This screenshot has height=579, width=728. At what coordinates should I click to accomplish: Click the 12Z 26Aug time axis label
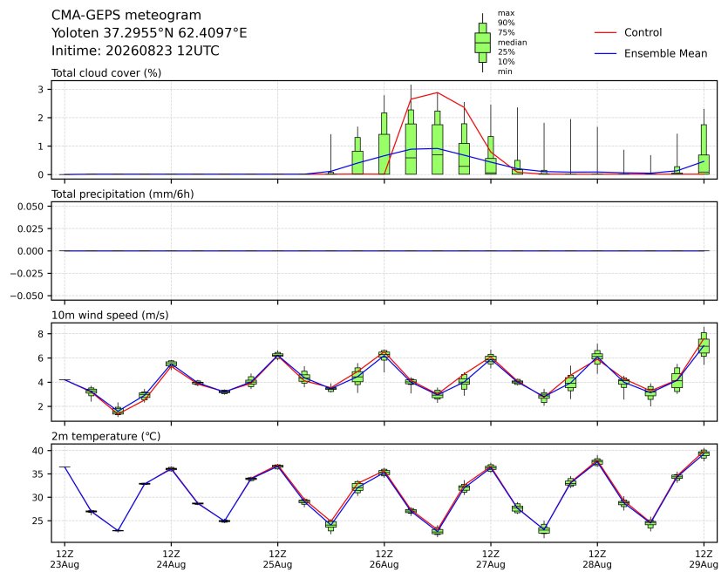point(384,559)
